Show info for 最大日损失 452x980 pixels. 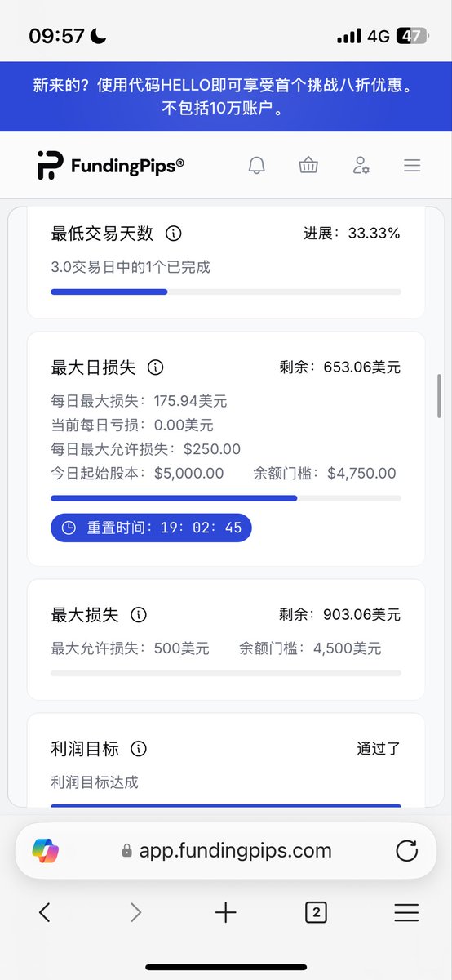(x=156, y=367)
